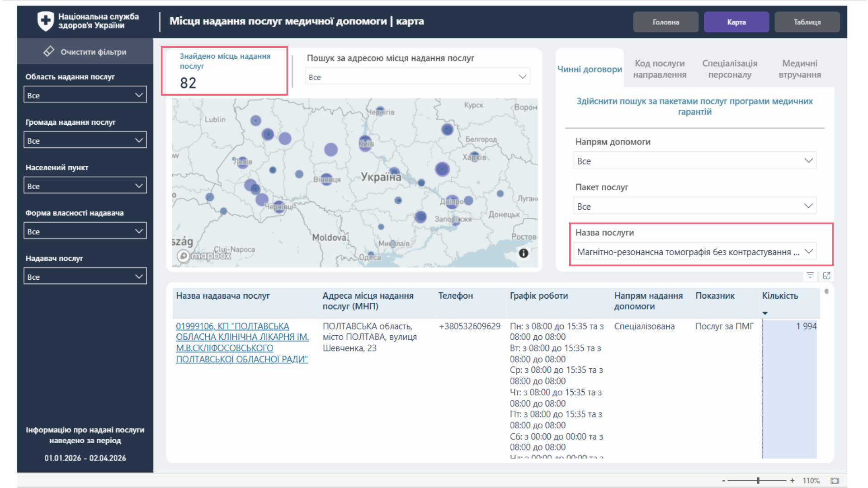Sort by Адреса місця надання column

point(368,301)
